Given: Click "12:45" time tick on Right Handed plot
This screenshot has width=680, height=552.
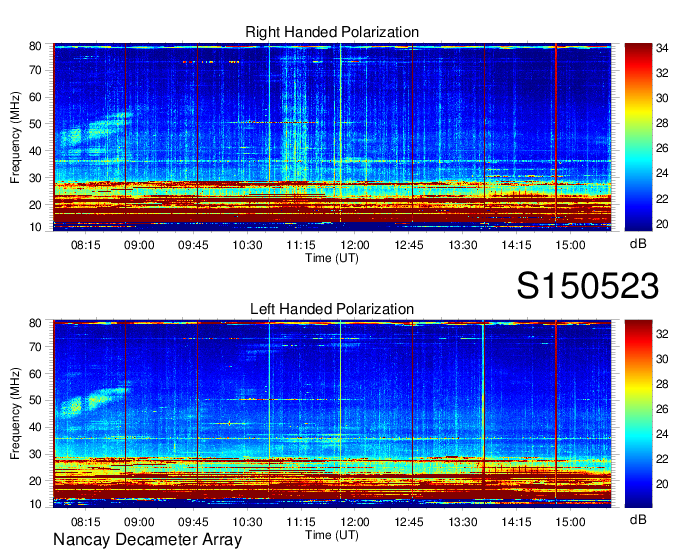Looking at the screenshot, I should (x=409, y=245).
